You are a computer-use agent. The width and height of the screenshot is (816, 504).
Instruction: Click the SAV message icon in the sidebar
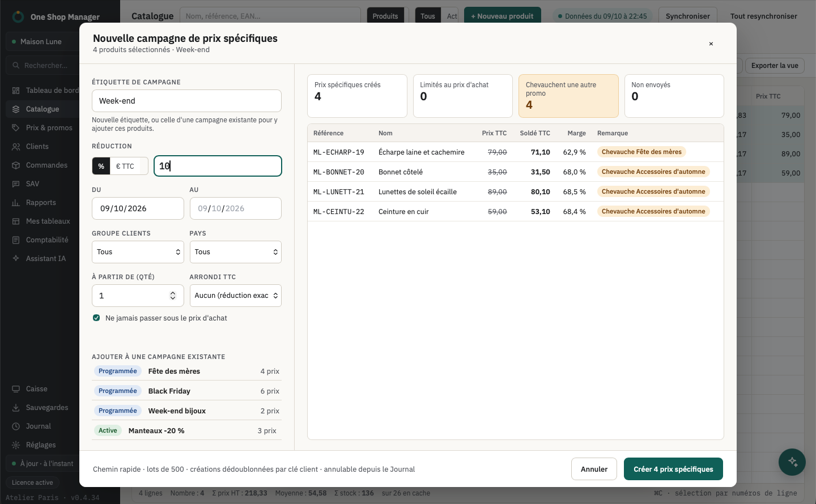(x=16, y=184)
